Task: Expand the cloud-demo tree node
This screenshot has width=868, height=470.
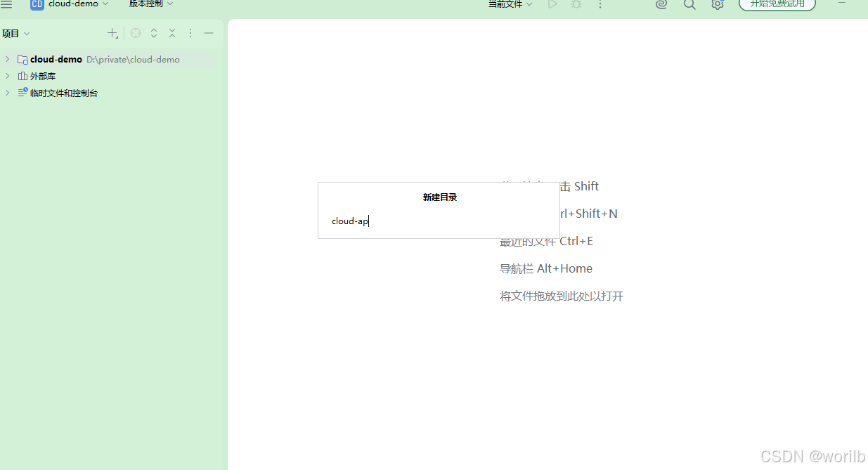Action: (7, 59)
